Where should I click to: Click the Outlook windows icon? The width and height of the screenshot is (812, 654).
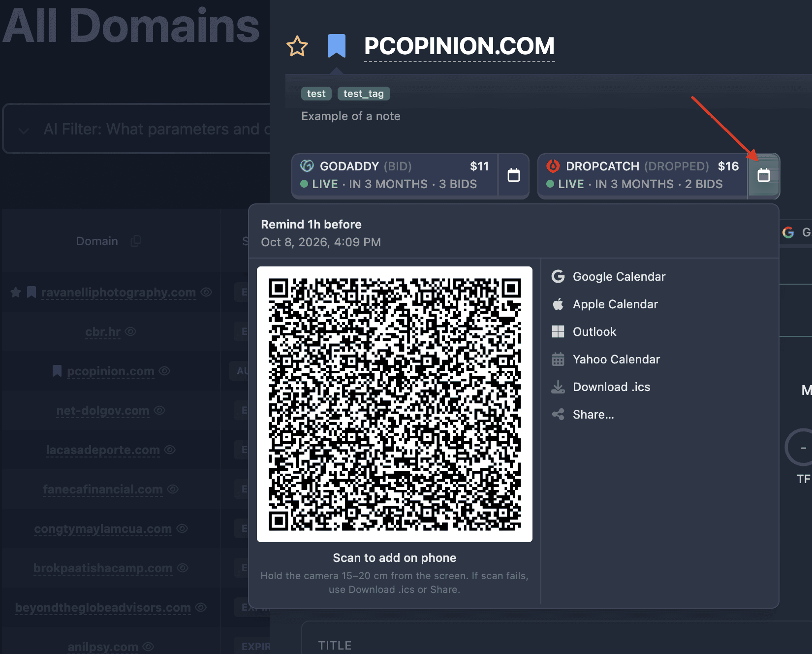click(558, 331)
